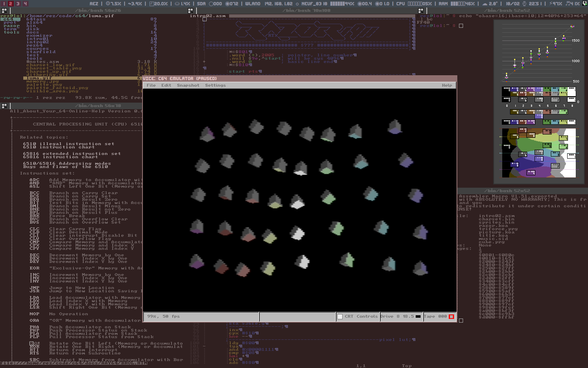Open the File menu in VICE
Image resolution: width=588 pixels, height=368 pixels.
coord(151,85)
